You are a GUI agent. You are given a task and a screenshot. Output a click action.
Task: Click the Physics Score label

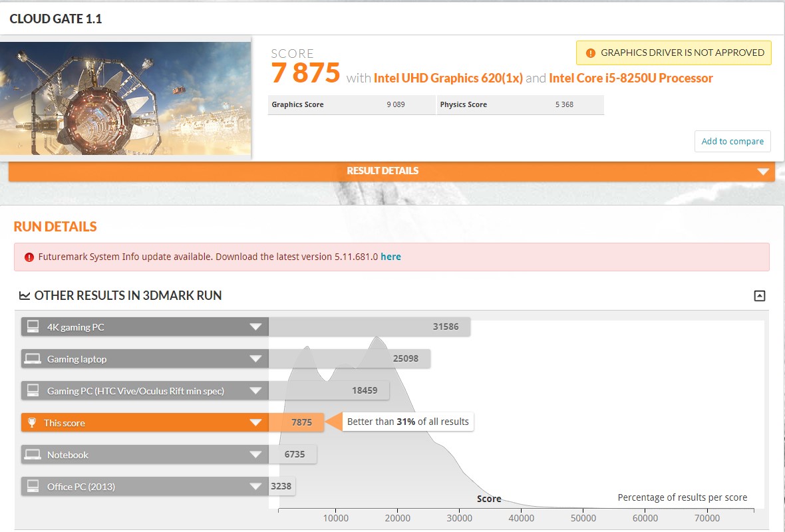pyautogui.click(x=463, y=104)
